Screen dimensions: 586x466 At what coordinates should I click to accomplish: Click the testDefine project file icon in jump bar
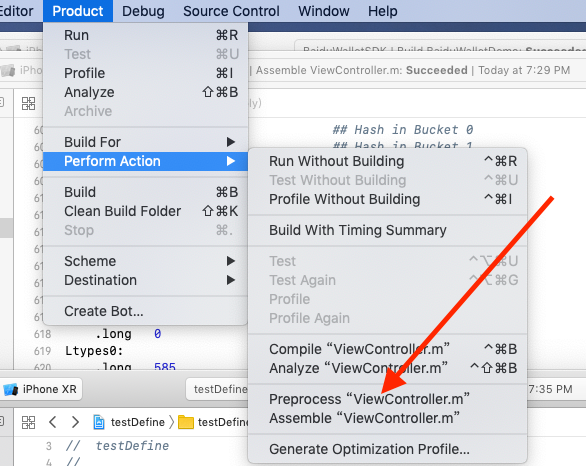(x=99, y=422)
